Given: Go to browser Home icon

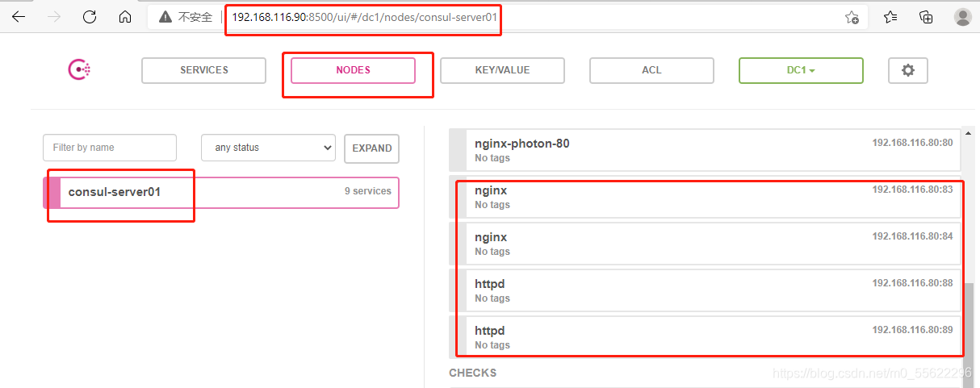Looking at the screenshot, I should [x=125, y=16].
